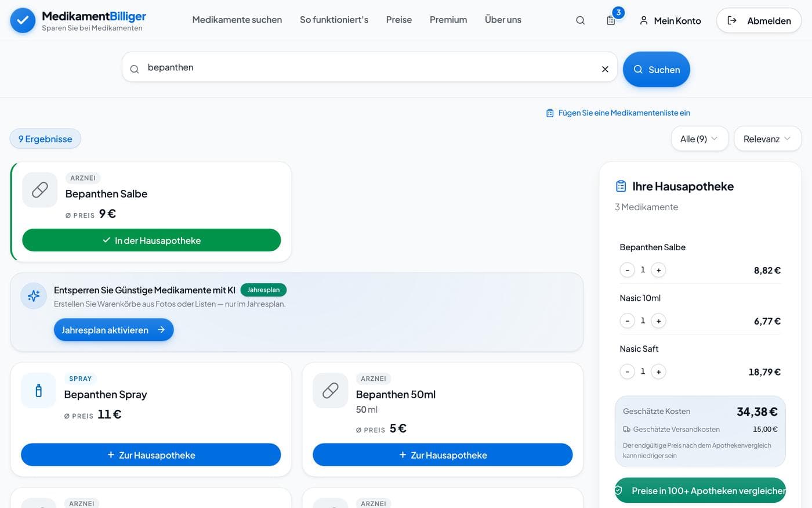This screenshot has height=508, width=812.
Task: Click the SPRAY category tag
Action: coord(81,379)
